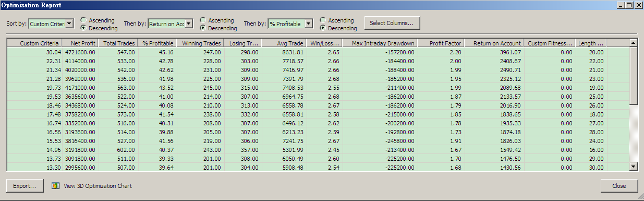Image resolution: width=644 pixels, height=201 pixels.
Task: Click table scrollbar up arrow
Action: (634, 43)
